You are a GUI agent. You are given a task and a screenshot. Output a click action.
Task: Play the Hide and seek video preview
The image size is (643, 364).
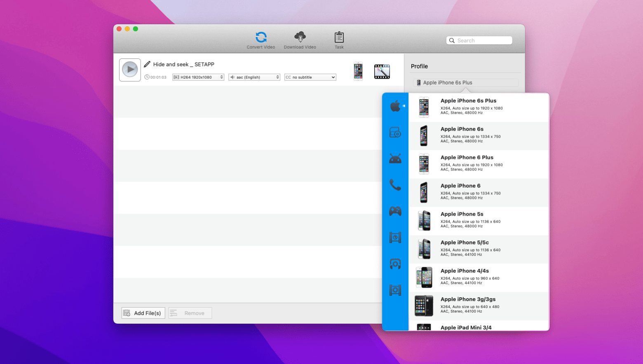tap(130, 70)
